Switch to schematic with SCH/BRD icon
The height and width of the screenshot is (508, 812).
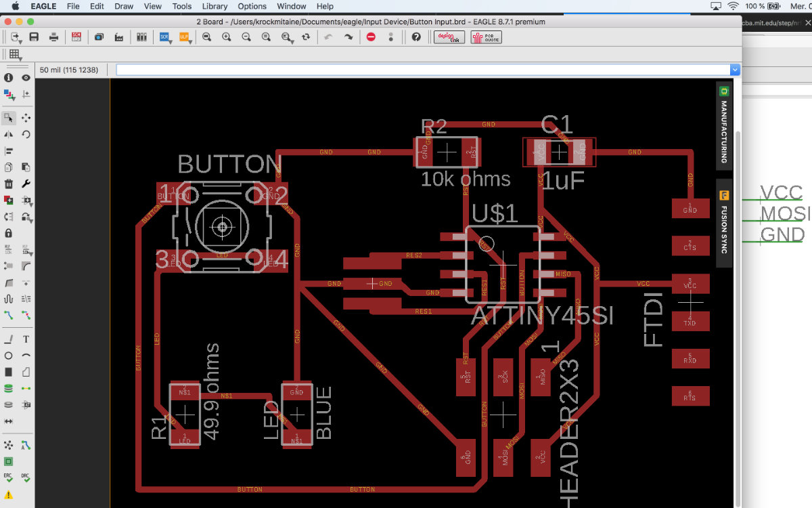pyautogui.click(x=76, y=37)
